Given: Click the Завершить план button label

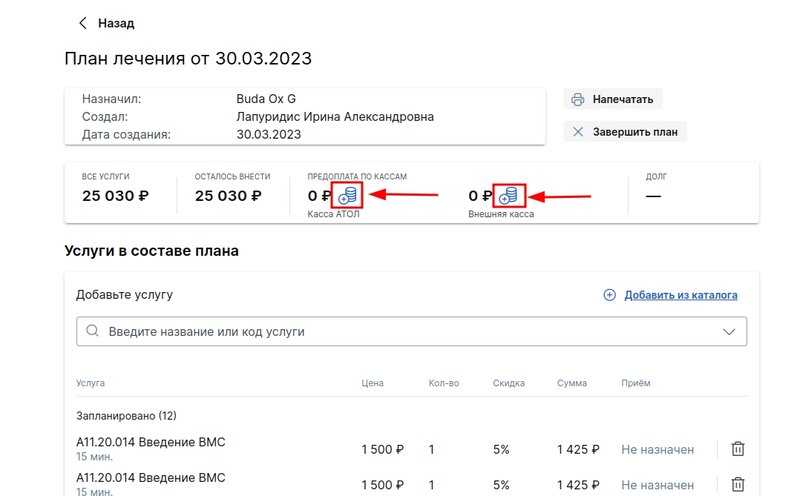Looking at the screenshot, I should pos(635,132).
